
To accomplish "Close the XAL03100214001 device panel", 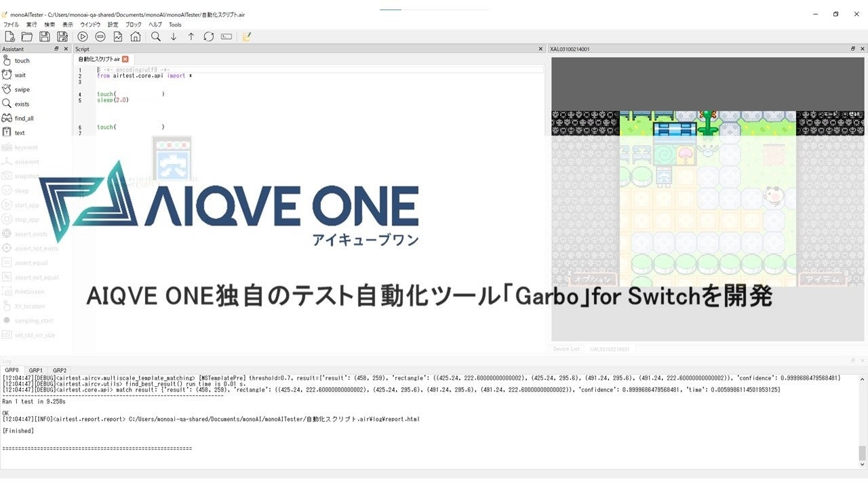I will pyautogui.click(x=862, y=49).
